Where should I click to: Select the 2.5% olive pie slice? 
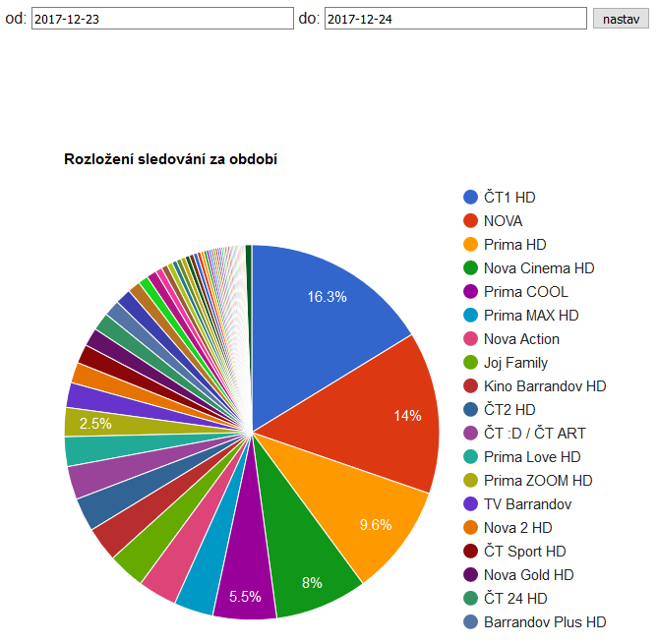pos(126,423)
